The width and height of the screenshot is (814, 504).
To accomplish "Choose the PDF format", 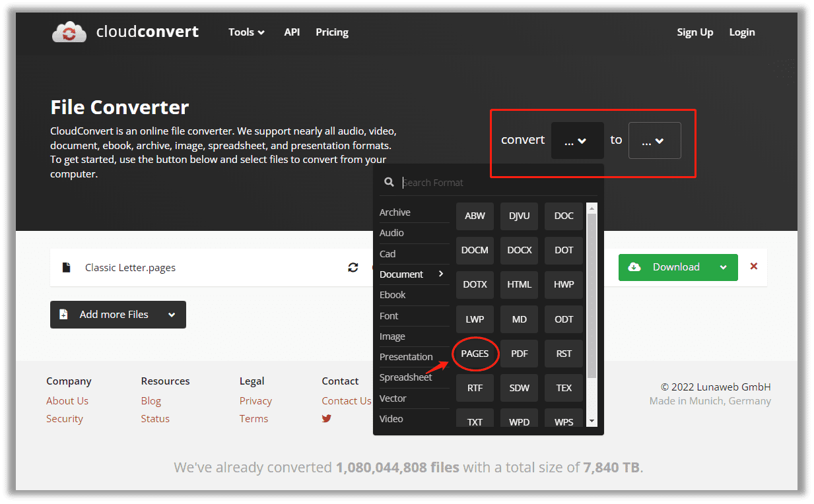I will pyautogui.click(x=520, y=354).
